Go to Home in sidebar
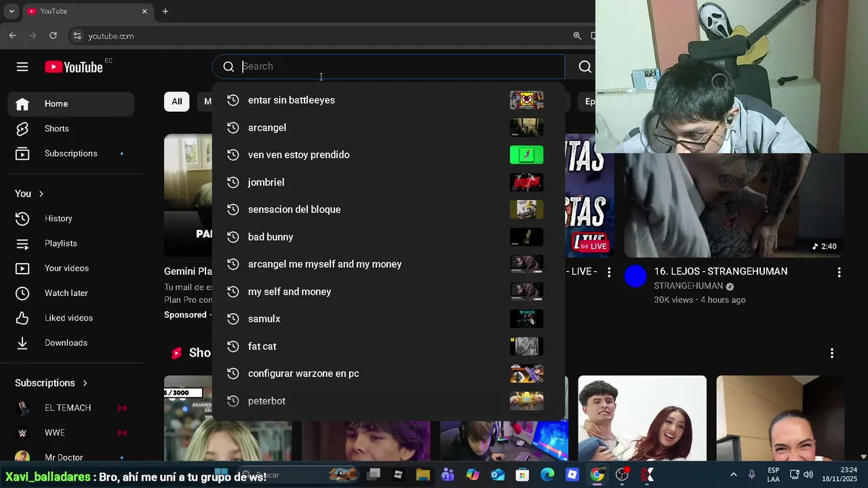 [x=71, y=104]
